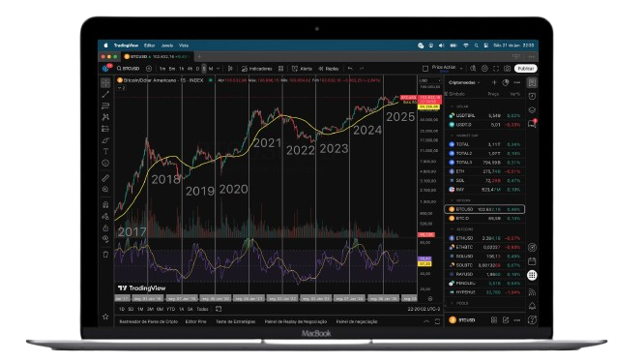The image size is (644, 363).
Task: Click the undo arrow
Action: click(350, 69)
